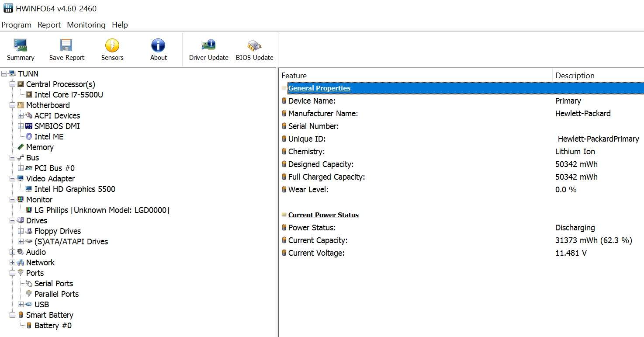Expand the USB node
This screenshot has width=644, height=337.
tap(21, 304)
